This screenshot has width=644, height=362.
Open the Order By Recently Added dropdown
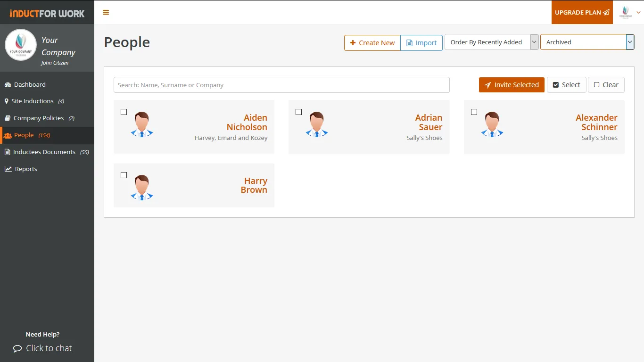pyautogui.click(x=491, y=42)
